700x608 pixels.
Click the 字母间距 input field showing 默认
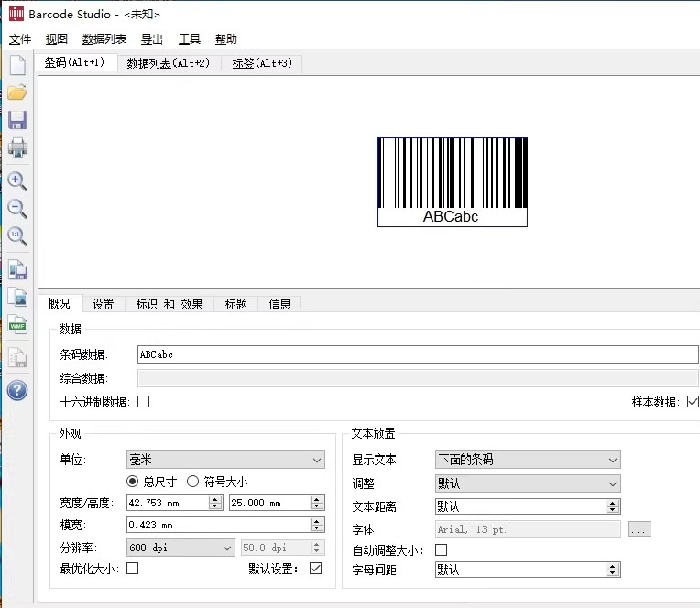(520, 570)
